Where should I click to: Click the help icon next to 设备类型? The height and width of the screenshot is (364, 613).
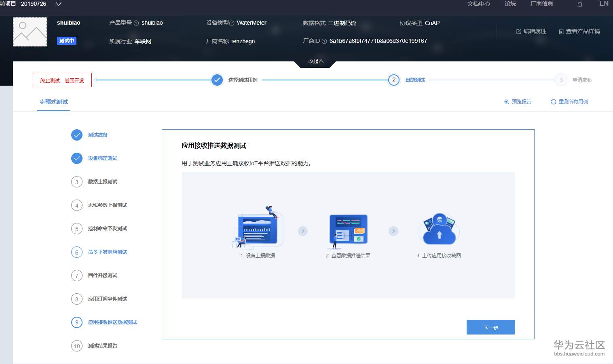pos(232,23)
